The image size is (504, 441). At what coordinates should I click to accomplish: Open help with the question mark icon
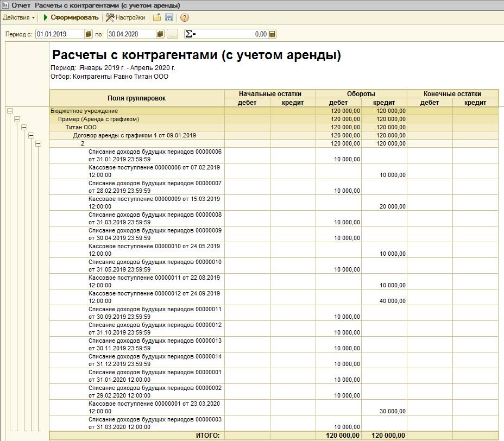(185, 17)
